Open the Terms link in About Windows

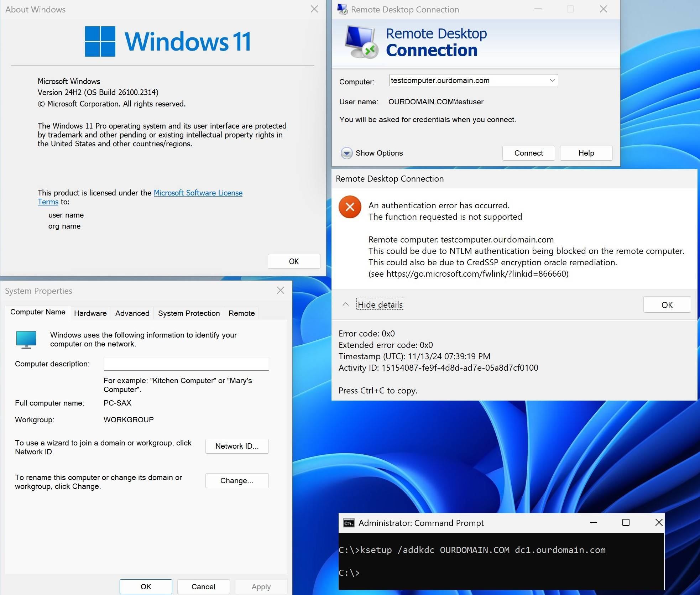pyautogui.click(x=48, y=202)
